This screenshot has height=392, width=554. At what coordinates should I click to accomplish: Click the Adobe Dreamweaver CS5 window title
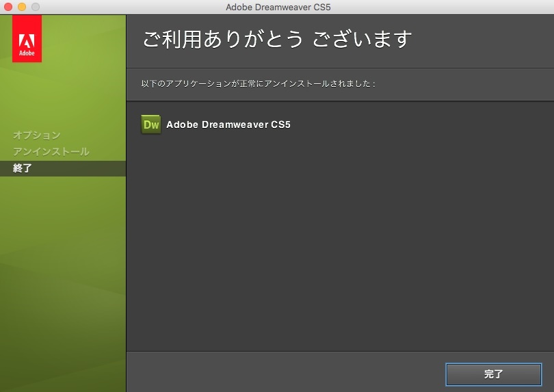[278, 7]
